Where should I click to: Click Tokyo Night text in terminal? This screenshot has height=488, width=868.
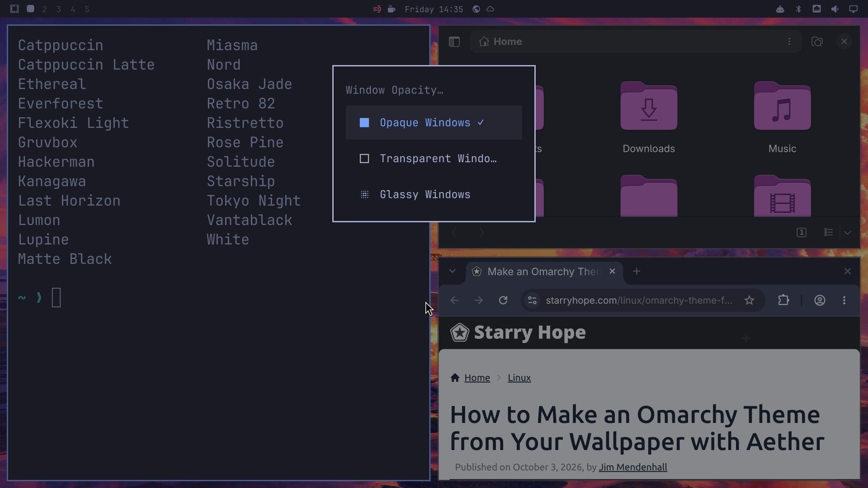254,201
